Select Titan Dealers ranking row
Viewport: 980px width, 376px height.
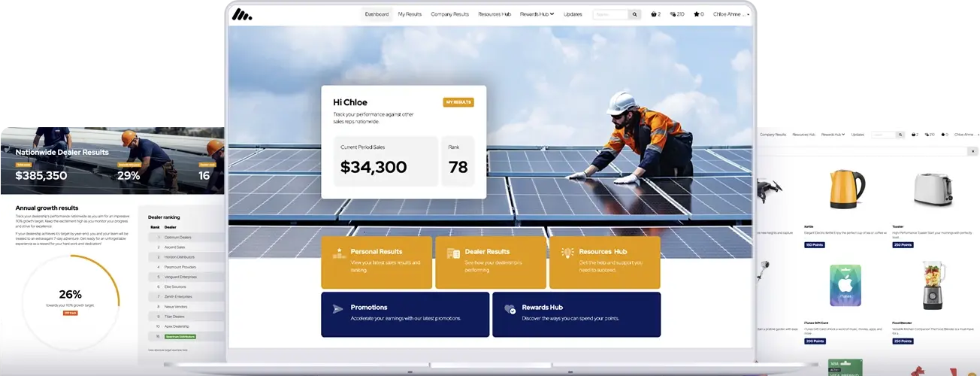[x=186, y=317]
